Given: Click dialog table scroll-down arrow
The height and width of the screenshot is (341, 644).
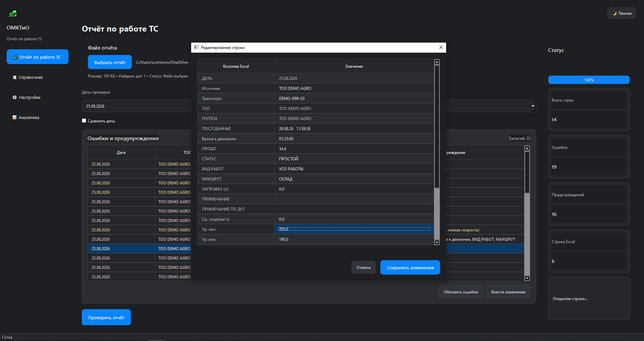Looking at the screenshot, I should (x=437, y=242).
